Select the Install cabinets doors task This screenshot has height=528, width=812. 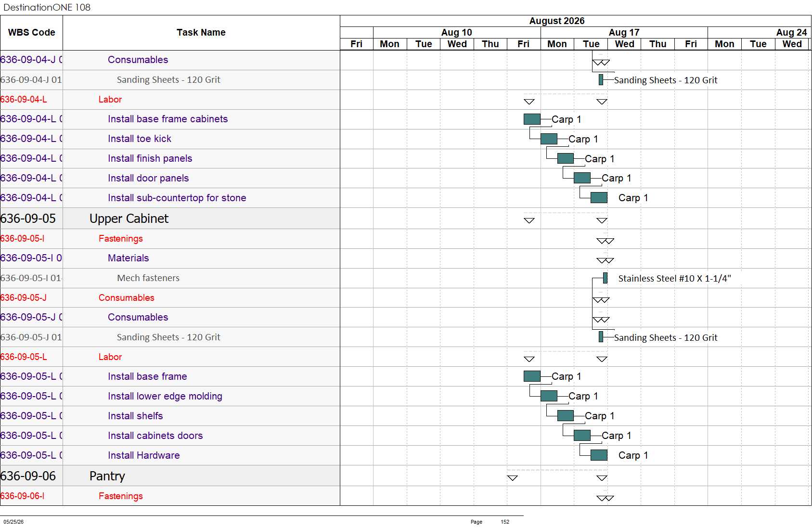click(155, 436)
